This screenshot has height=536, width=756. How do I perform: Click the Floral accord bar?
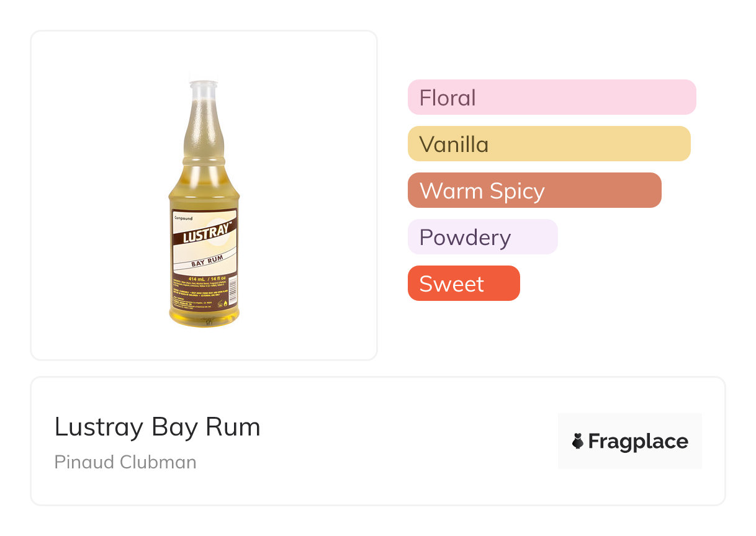[551, 97]
